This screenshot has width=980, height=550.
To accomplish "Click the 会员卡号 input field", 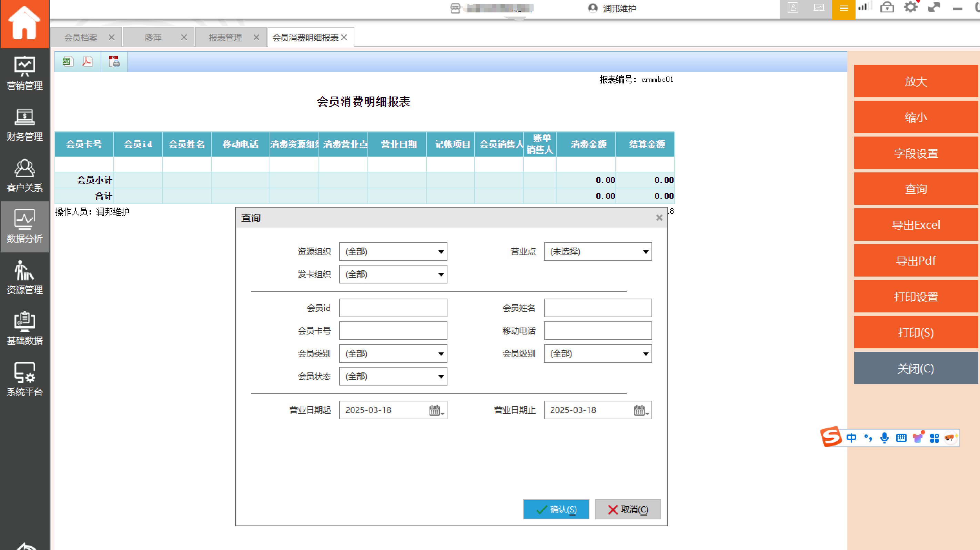I will 393,331.
